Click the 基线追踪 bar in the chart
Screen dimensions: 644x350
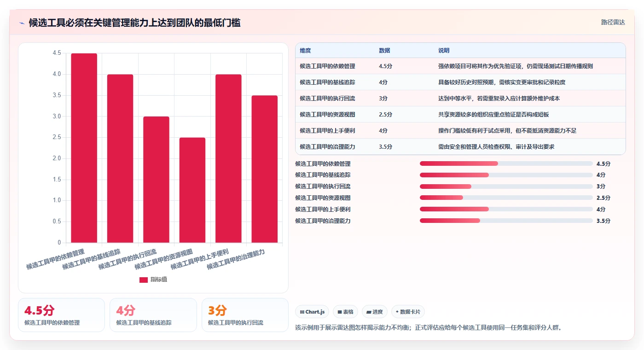(x=120, y=158)
